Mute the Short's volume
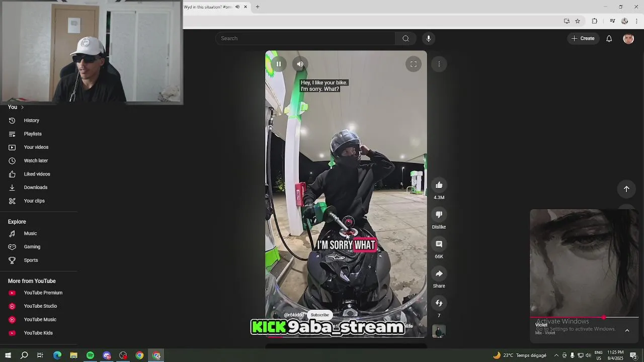 click(300, 64)
